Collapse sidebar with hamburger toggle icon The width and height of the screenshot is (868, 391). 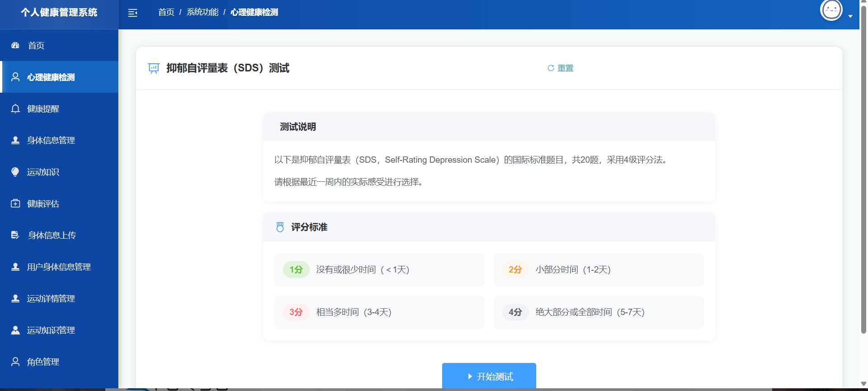[132, 13]
